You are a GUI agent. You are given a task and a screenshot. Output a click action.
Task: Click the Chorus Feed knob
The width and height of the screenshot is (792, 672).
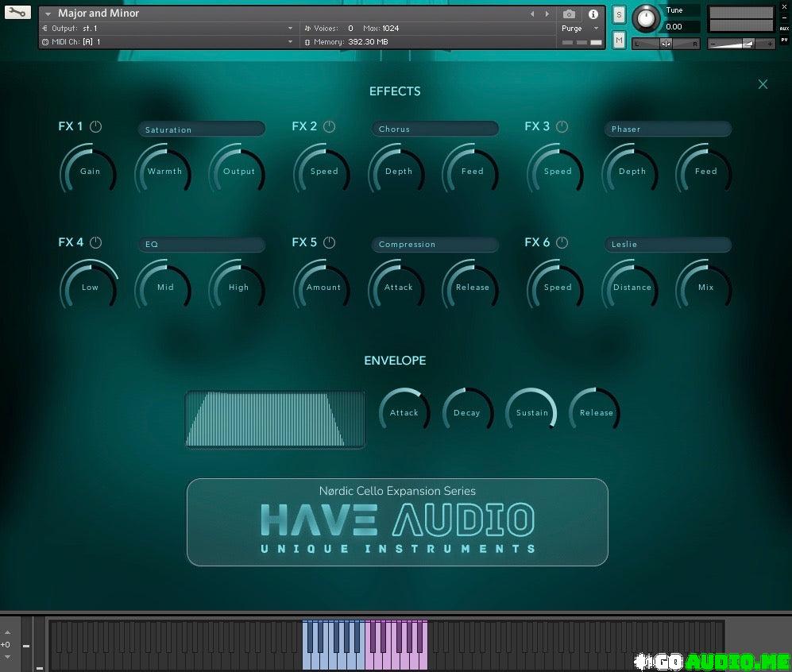point(471,171)
